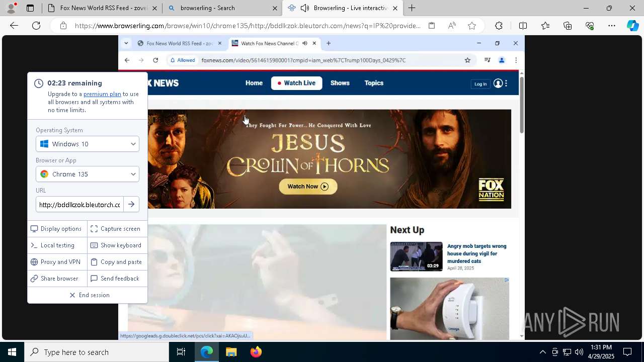Submit URL with arrow go button

(131, 205)
